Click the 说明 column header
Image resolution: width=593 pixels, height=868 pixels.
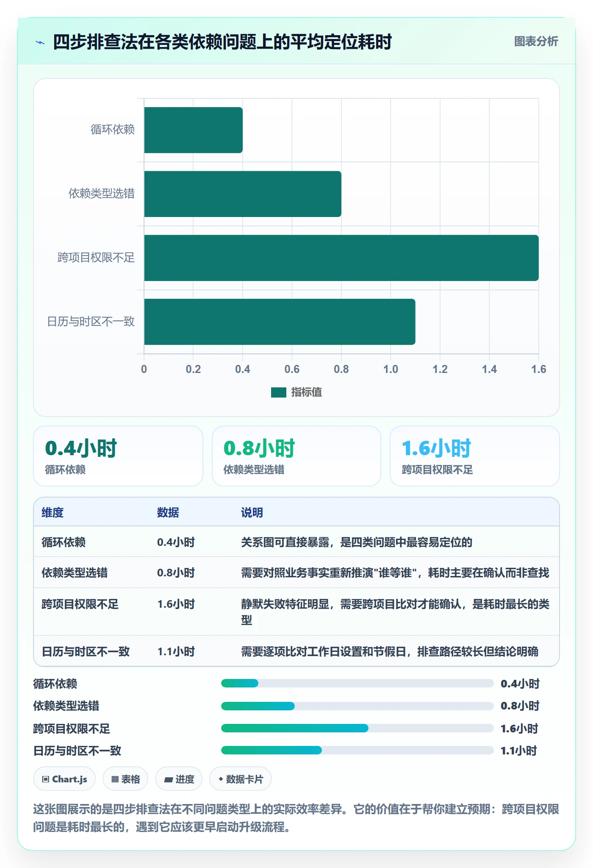[x=252, y=512]
